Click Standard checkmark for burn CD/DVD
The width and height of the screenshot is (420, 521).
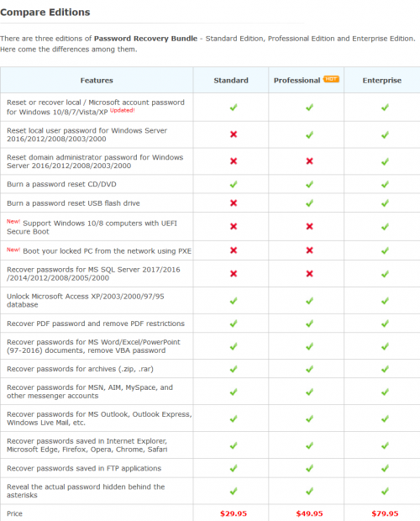point(234,184)
